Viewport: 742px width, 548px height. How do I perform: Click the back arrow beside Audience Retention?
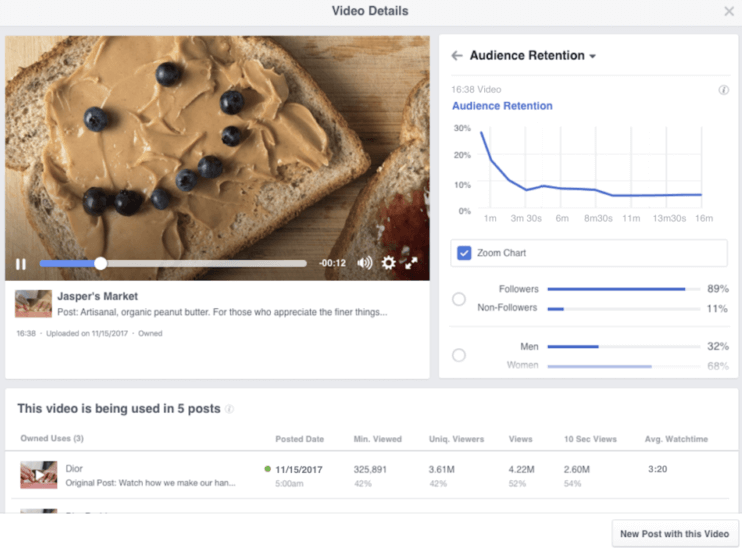457,56
